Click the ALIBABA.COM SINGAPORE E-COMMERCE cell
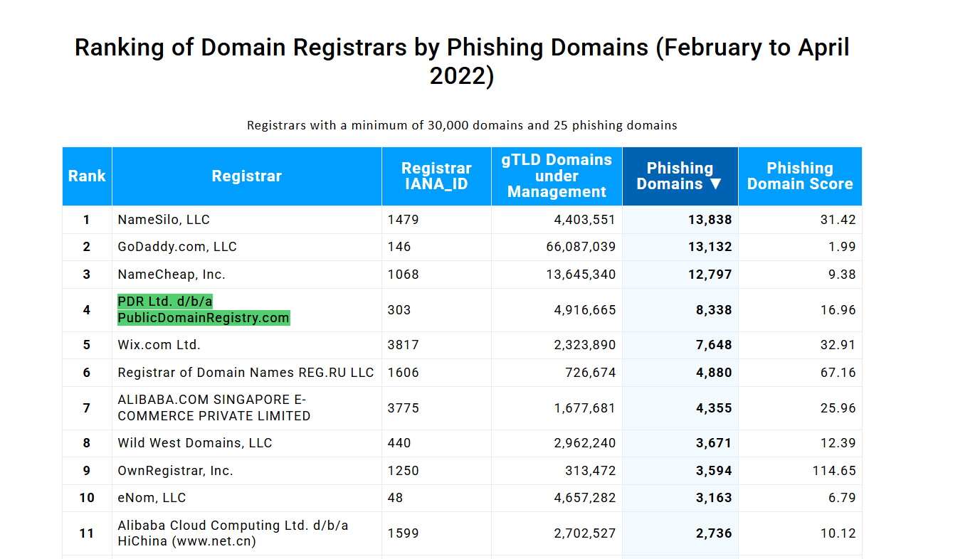The width and height of the screenshot is (980, 559). pyautogui.click(x=214, y=408)
